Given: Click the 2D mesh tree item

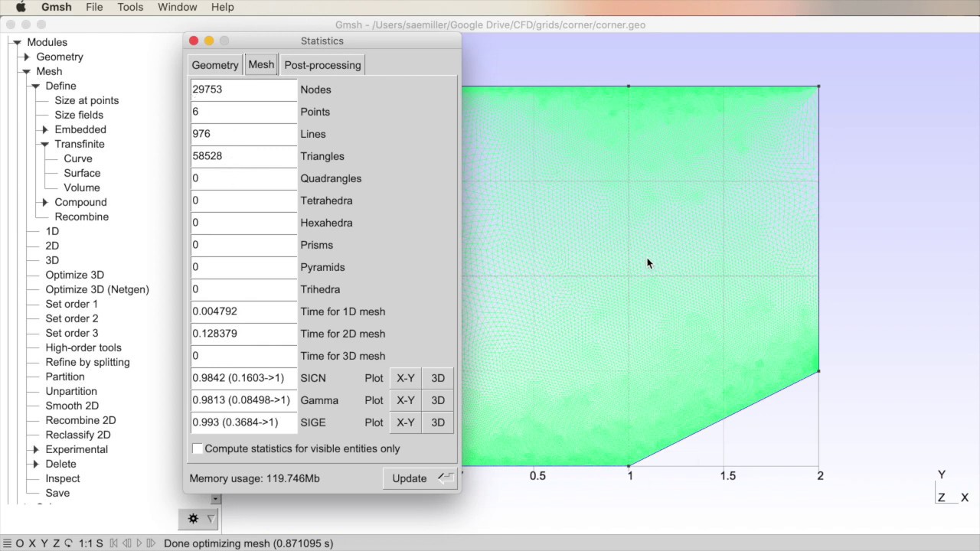Looking at the screenshot, I should pyautogui.click(x=52, y=246).
